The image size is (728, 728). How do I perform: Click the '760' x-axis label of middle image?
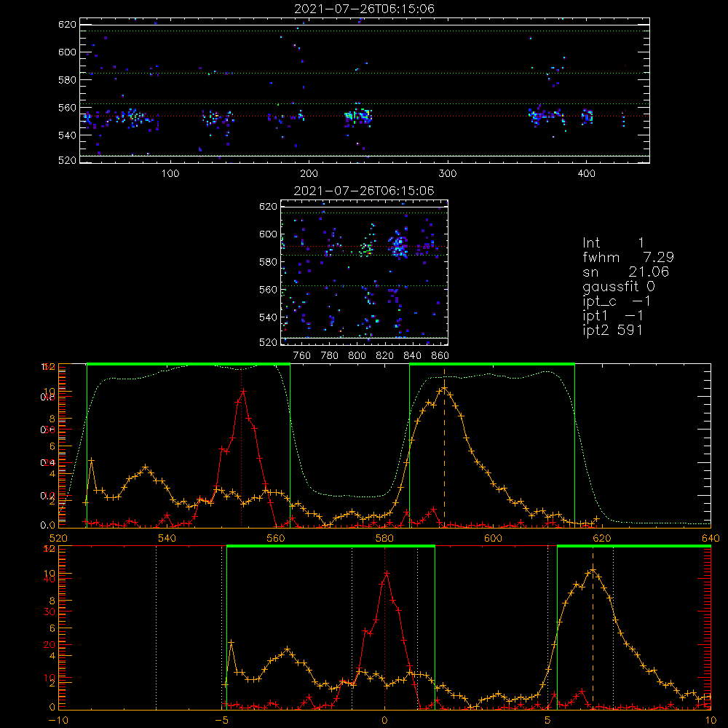(302, 356)
